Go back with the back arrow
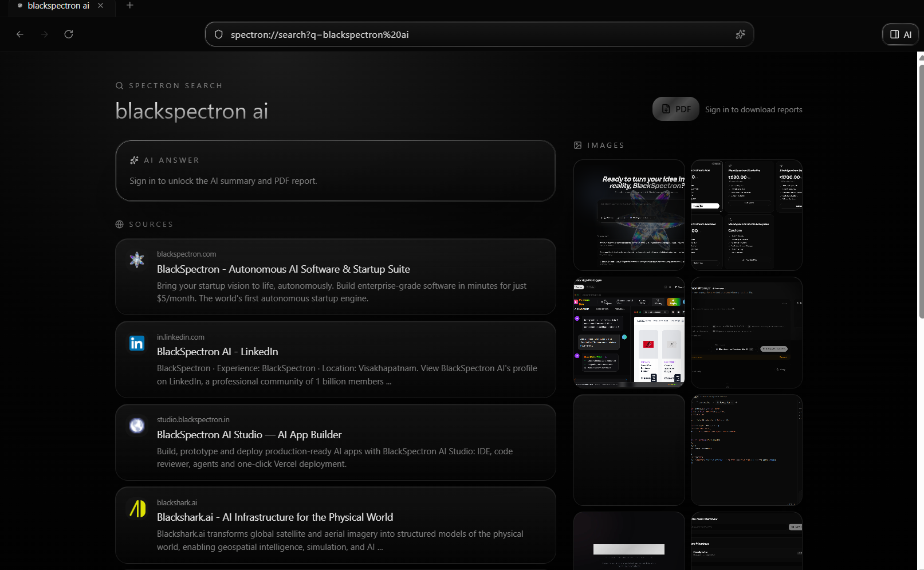The height and width of the screenshot is (570, 924). [20, 34]
